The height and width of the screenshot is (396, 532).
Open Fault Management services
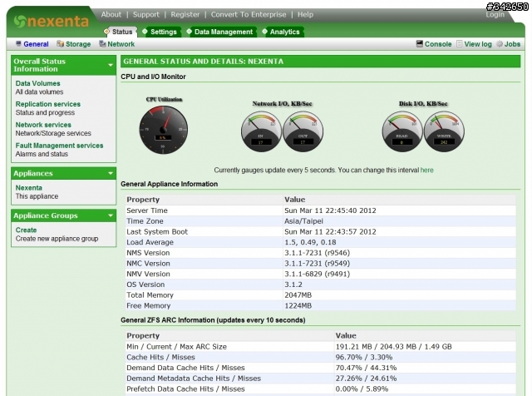click(x=59, y=146)
